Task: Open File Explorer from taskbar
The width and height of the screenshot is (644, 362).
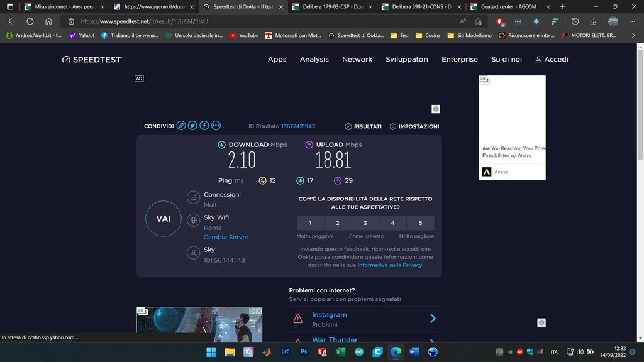Action: pos(230,352)
